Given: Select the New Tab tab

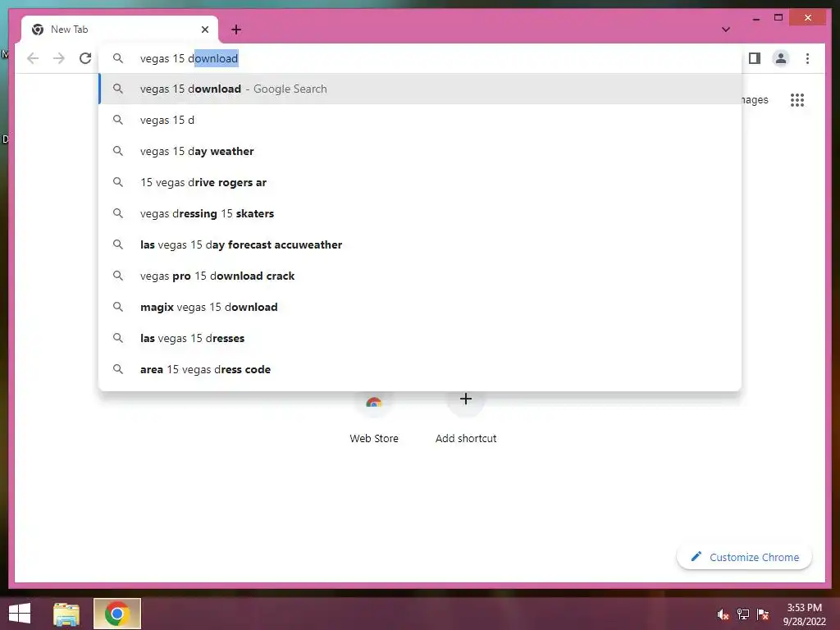Looking at the screenshot, I should click(x=120, y=30).
